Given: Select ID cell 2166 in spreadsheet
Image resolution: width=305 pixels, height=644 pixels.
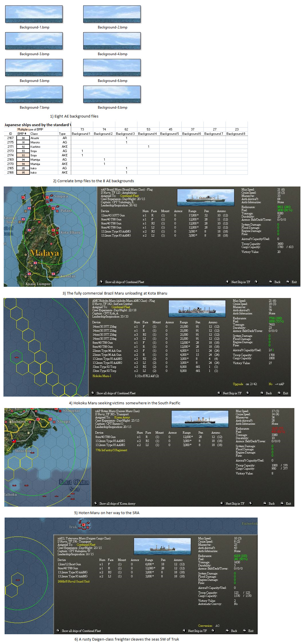Looking at the screenshot, I should point(10,172).
